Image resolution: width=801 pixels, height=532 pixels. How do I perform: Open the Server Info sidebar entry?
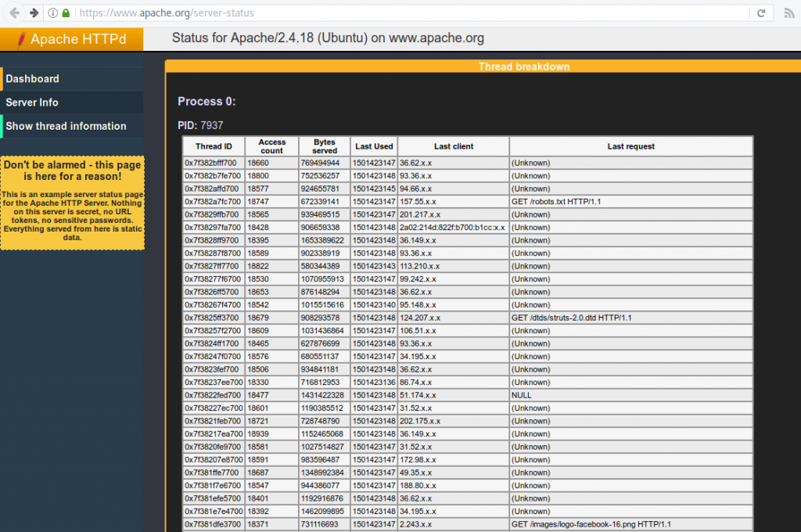point(31,102)
